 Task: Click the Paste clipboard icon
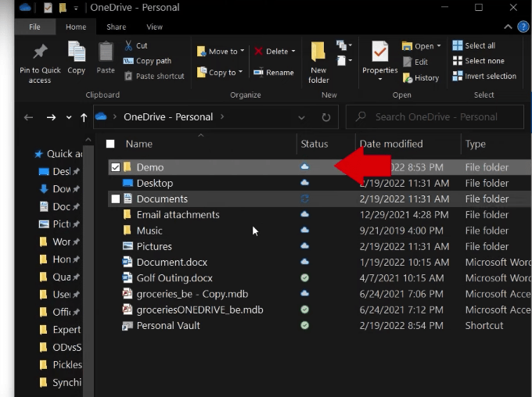(106, 52)
